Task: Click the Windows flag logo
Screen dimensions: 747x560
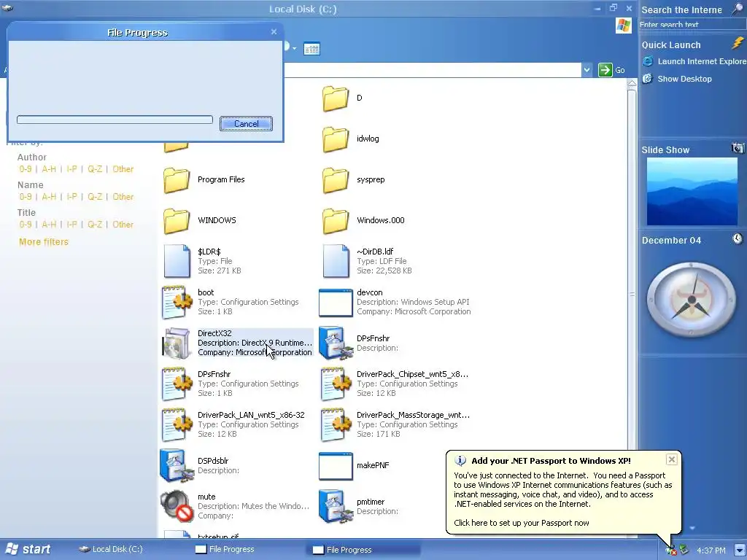Action: point(623,26)
